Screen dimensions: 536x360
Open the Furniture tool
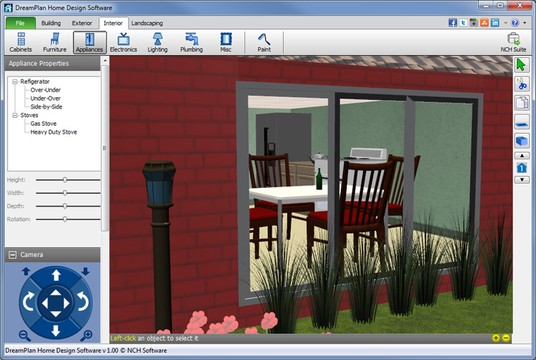point(55,42)
